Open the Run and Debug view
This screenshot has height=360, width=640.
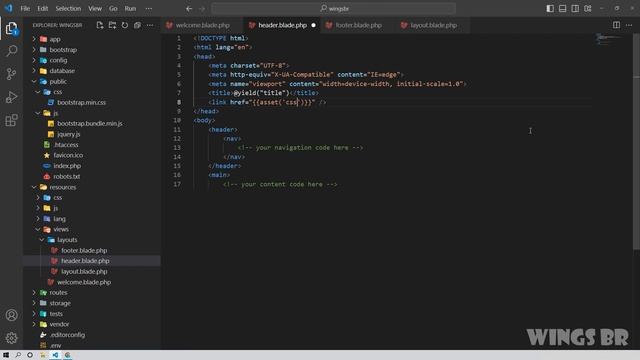coord(11,97)
